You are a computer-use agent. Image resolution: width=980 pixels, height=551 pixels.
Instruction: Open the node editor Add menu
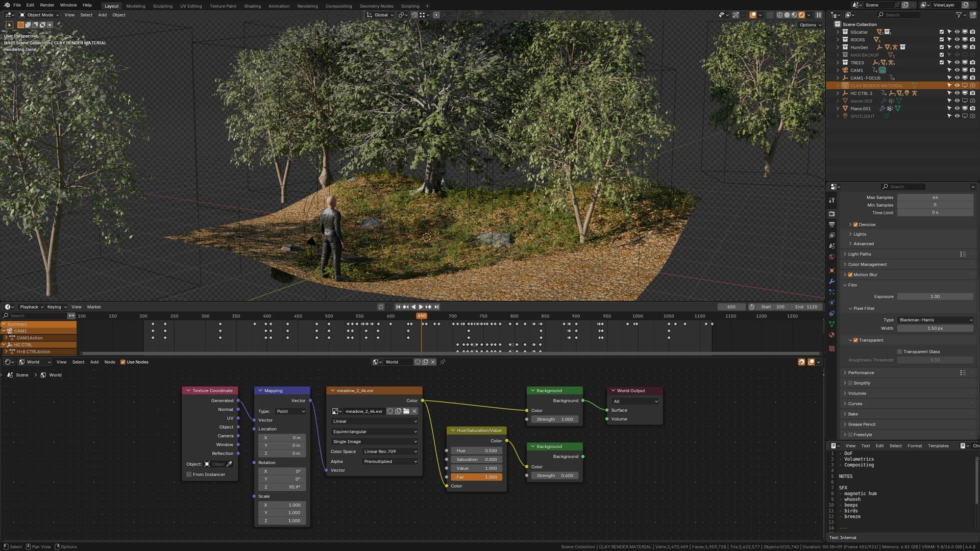pyautogui.click(x=94, y=362)
